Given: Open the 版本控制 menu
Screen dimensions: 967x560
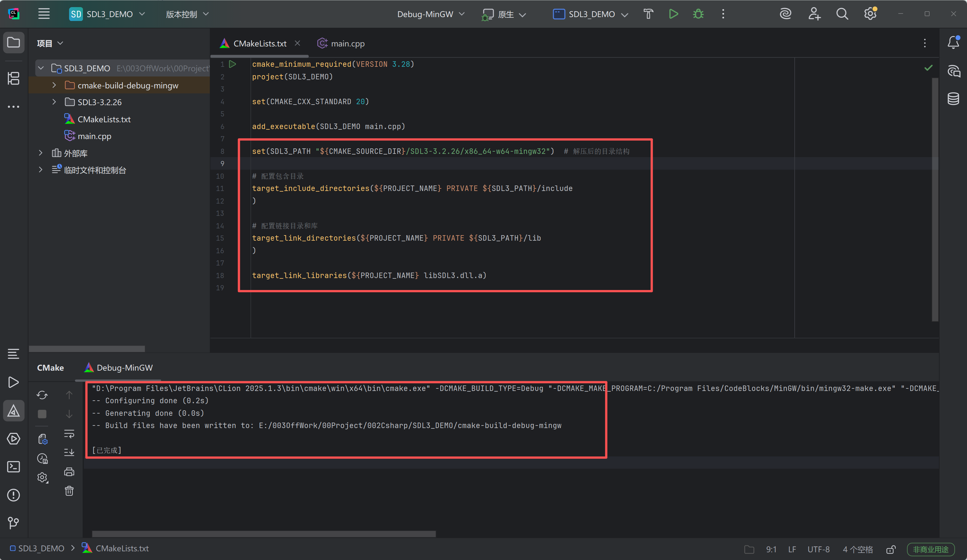Looking at the screenshot, I should (187, 14).
